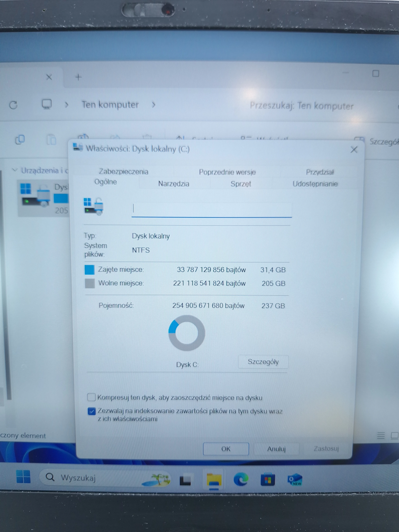Click the Copy icon in Explorer toolbar
This screenshot has height=532, width=399.
(20, 140)
